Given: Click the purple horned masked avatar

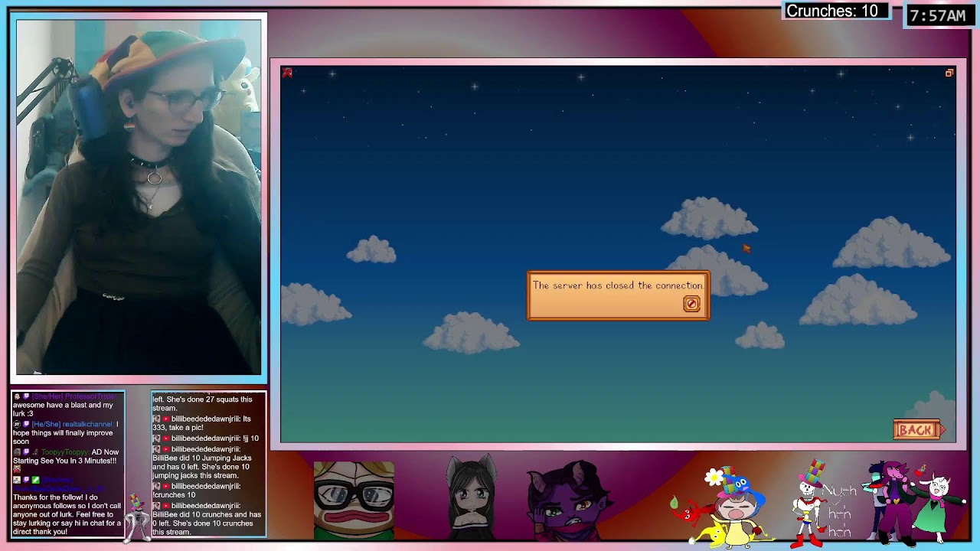Looking at the screenshot, I should (x=568, y=500).
